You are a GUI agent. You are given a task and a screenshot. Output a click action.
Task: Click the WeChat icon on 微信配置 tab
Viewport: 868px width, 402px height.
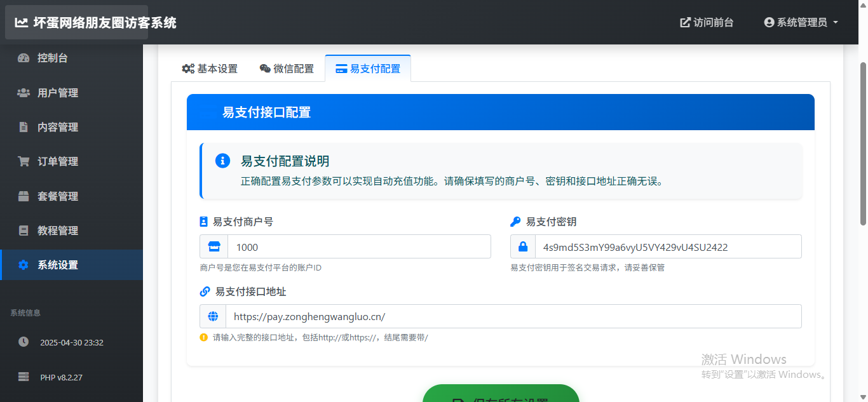pos(265,69)
